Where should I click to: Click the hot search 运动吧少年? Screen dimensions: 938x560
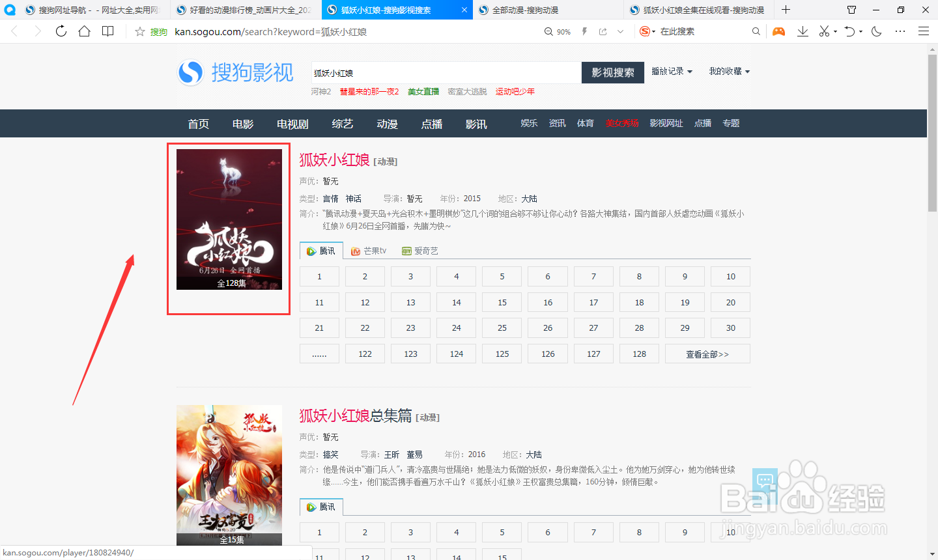click(x=515, y=92)
